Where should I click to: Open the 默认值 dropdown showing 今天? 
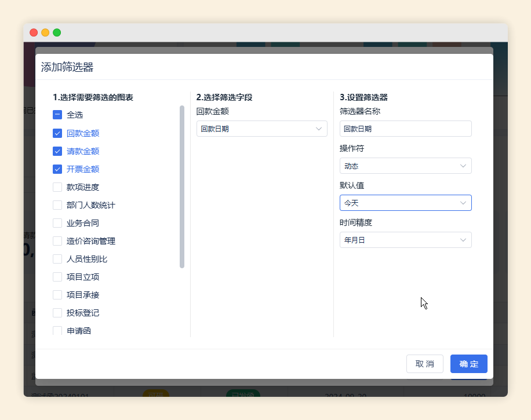coord(405,203)
